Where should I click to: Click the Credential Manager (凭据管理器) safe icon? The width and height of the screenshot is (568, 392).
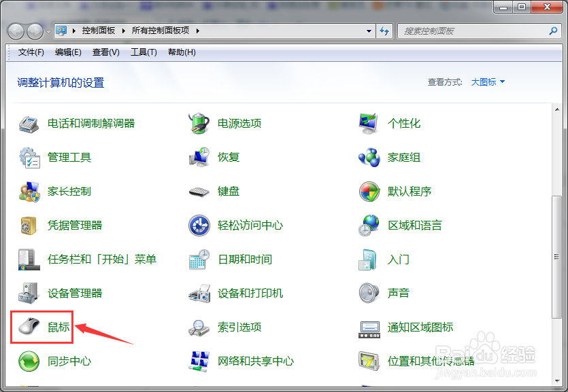coord(29,226)
